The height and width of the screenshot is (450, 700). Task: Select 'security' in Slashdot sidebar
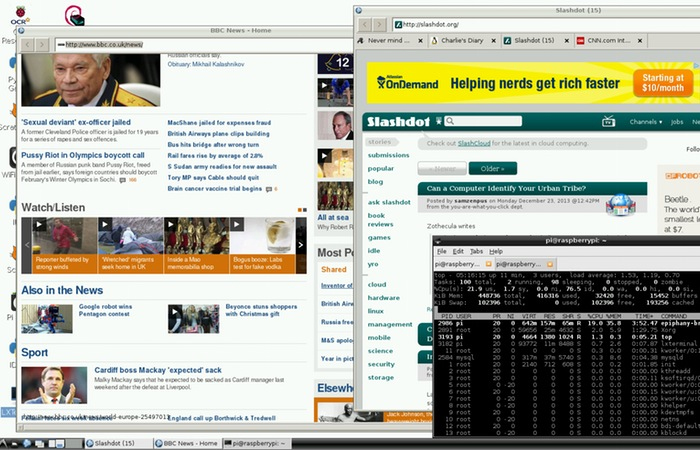click(x=381, y=364)
